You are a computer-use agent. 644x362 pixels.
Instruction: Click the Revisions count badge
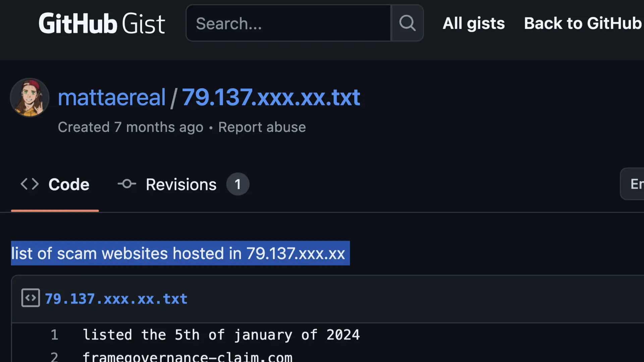[238, 184]
